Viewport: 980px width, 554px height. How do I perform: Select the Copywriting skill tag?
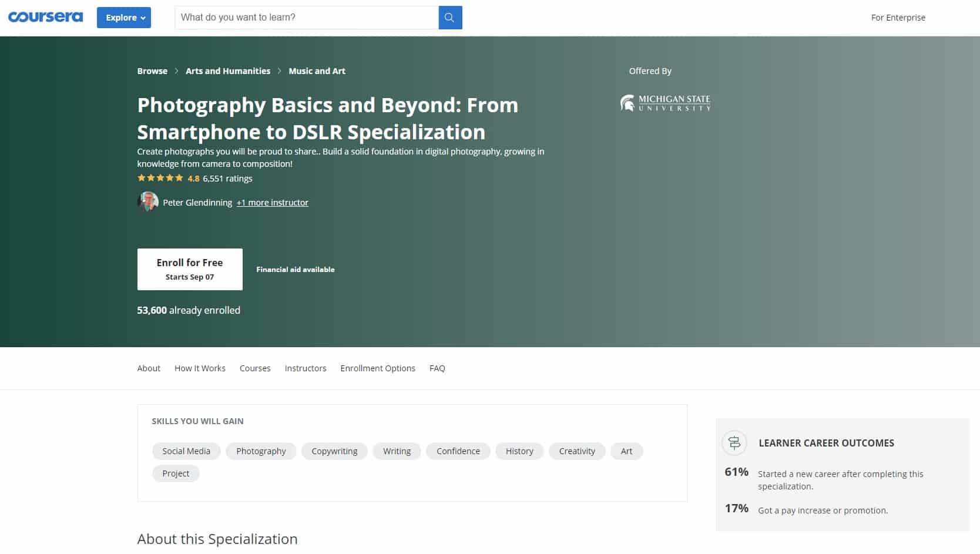click(x=334, y=451)
